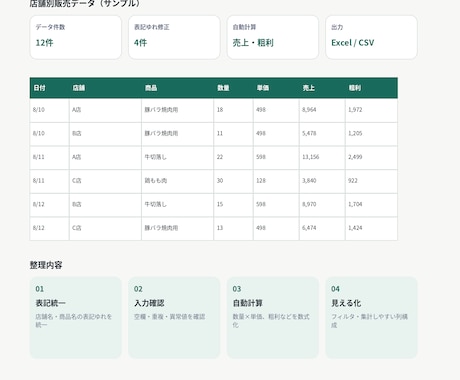The height and width of the screenshot is (380, 460).
Task: Select 豚バラ焼肉用 in the 6,474 sales row
Action: click(177, 229)
